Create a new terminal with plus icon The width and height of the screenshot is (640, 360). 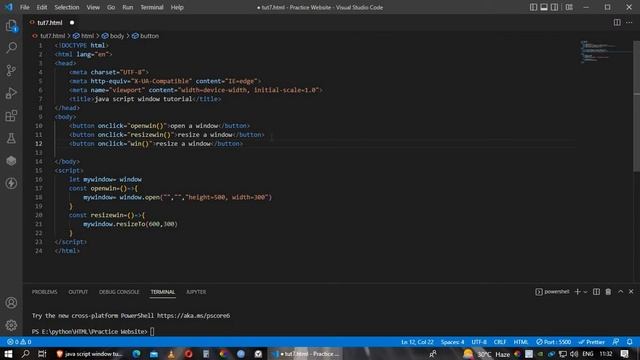(x=578, y=291)
